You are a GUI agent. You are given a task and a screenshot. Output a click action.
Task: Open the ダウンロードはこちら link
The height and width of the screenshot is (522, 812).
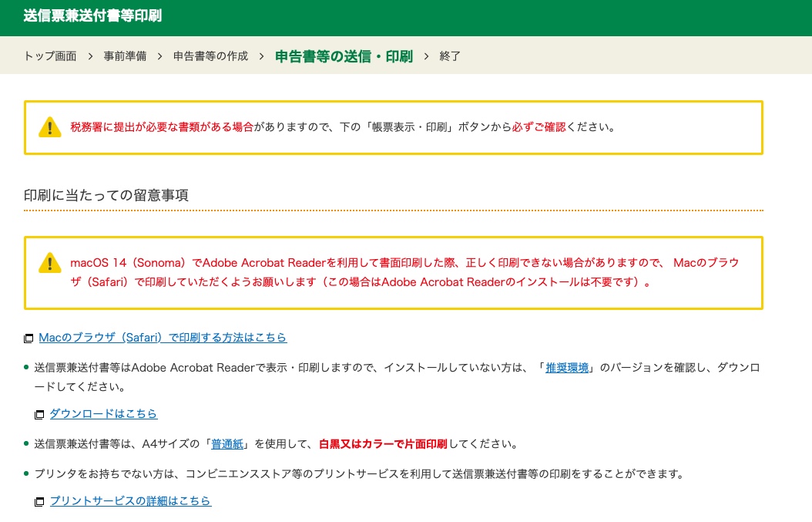coord(103,413)
